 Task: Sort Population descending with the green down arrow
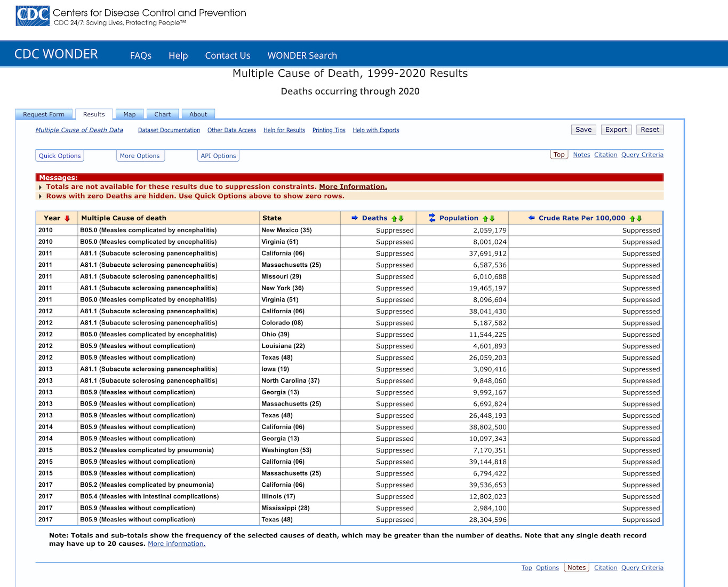(492, 218)
